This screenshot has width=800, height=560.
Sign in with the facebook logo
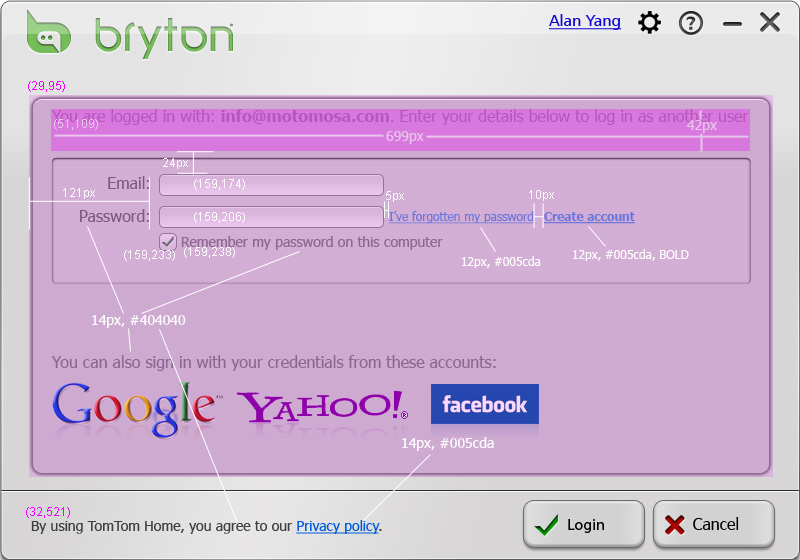tap(485, 404)
